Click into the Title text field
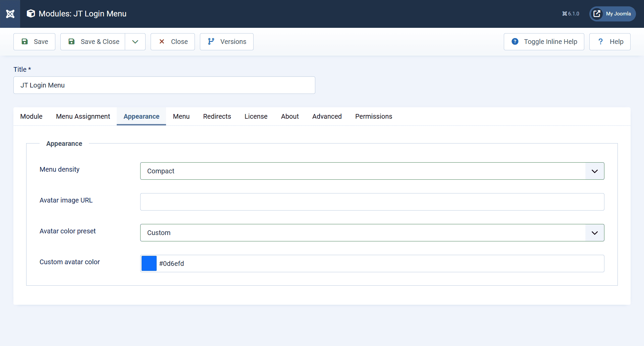The height and width of the screenshot is (346, 644). click(x=164, y=85)
